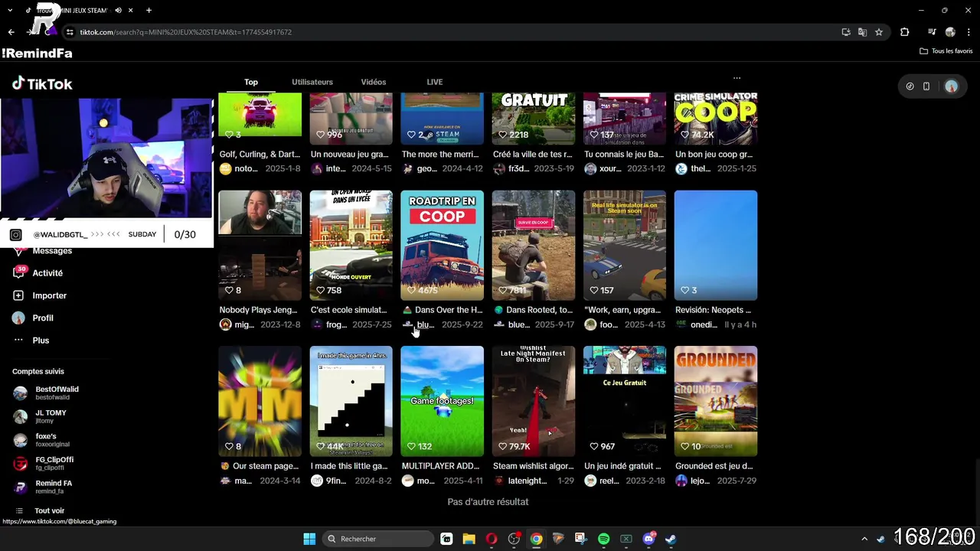This screenshot has height=551, width=980.
Task: Open OBS Studio from the taskbar
Action: 514,539
